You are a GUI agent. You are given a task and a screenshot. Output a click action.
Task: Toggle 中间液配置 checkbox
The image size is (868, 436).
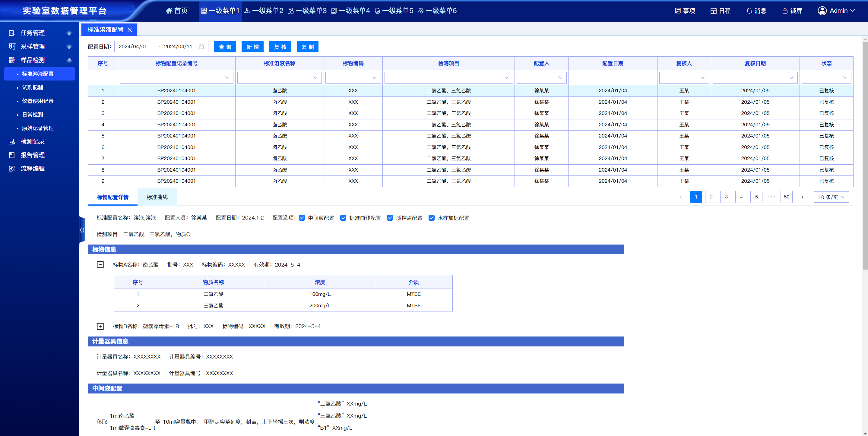click(302, 218)
